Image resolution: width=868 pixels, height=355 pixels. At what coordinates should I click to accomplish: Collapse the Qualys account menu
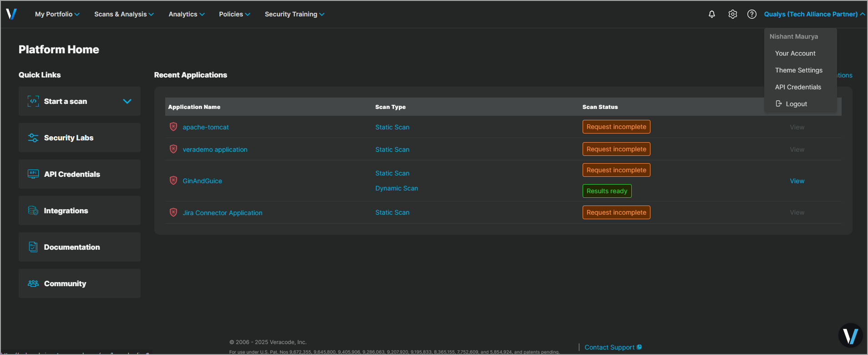click(x=814, y=14)
